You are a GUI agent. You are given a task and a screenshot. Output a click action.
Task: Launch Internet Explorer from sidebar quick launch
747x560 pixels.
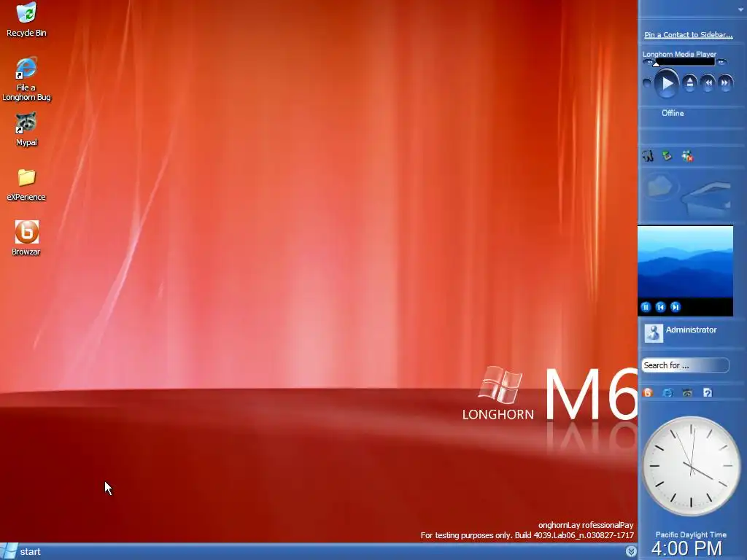tap(668, 392)
